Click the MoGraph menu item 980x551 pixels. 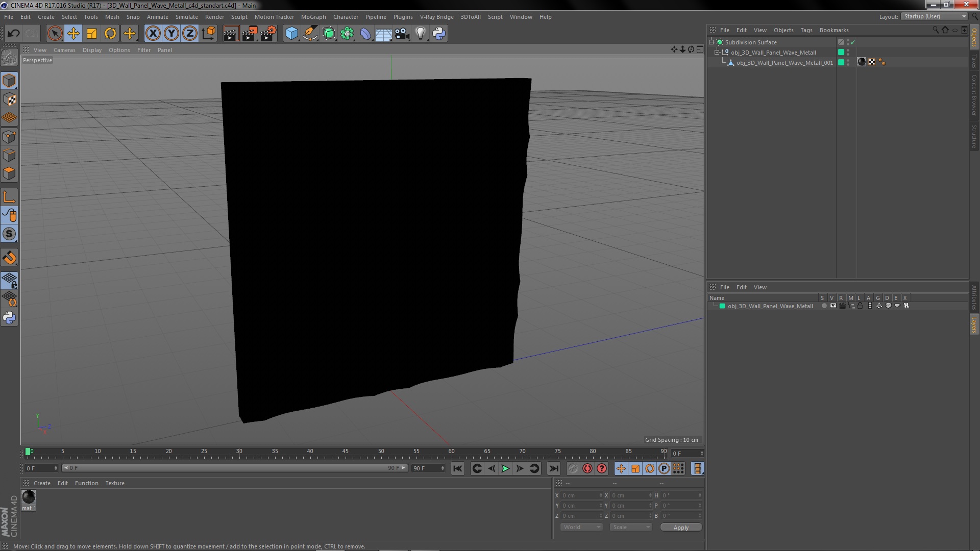(313, 17)
